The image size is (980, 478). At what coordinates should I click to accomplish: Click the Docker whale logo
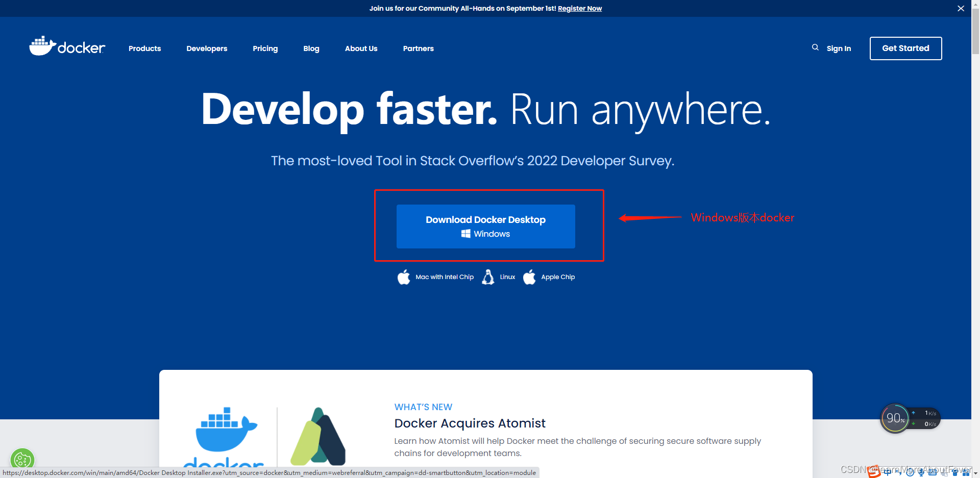coord(67,46)
